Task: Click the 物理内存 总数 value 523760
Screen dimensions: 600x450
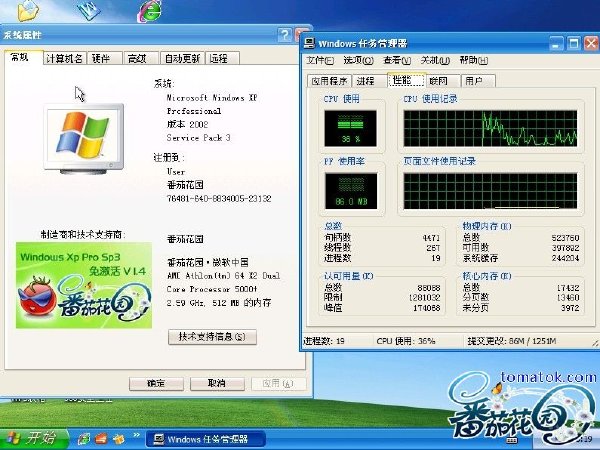Action: pos(565,238)
